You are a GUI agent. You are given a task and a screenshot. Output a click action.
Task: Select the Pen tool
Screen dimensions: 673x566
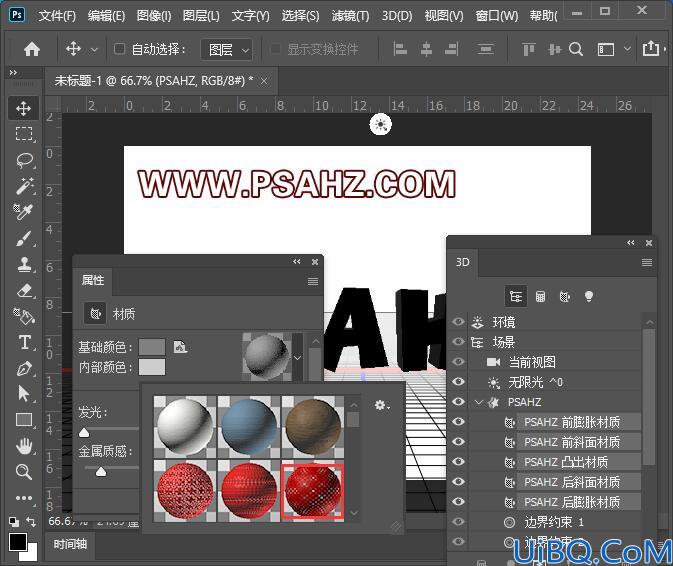[24, 368]
